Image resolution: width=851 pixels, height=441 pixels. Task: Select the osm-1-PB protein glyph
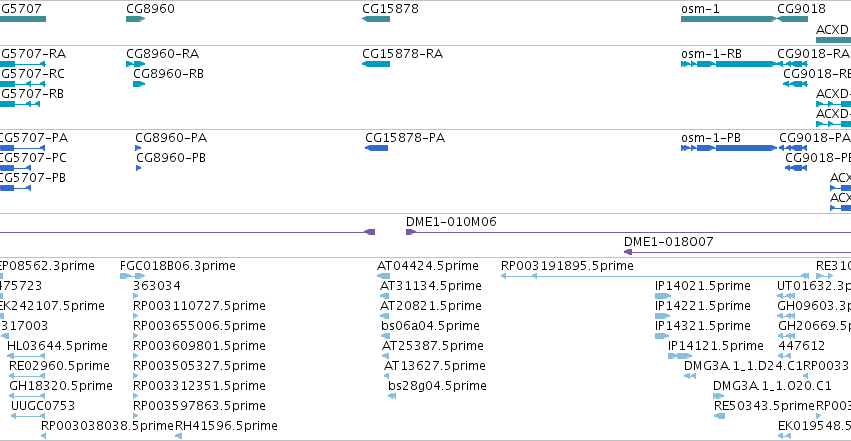click(x=729, y=148)
